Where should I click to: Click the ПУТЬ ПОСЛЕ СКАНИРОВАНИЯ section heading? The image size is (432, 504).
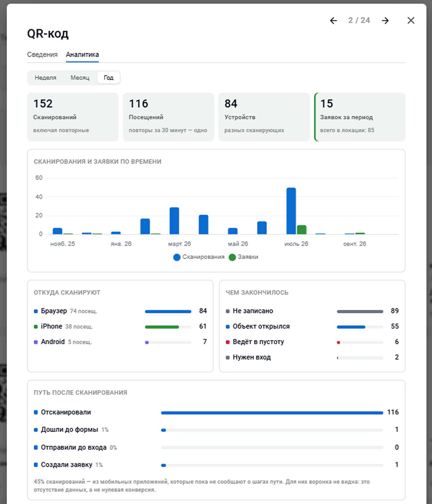pos(80,393)
